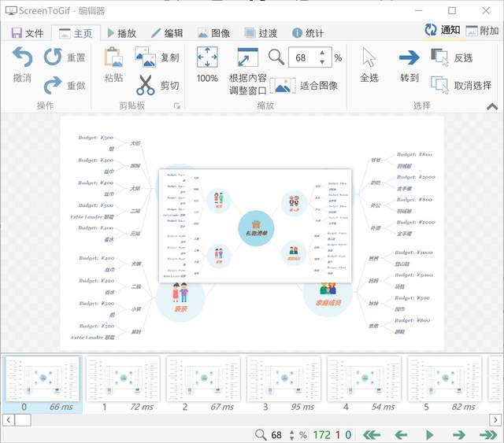Click the Redo (重做) icon

[x=53, y=85]
